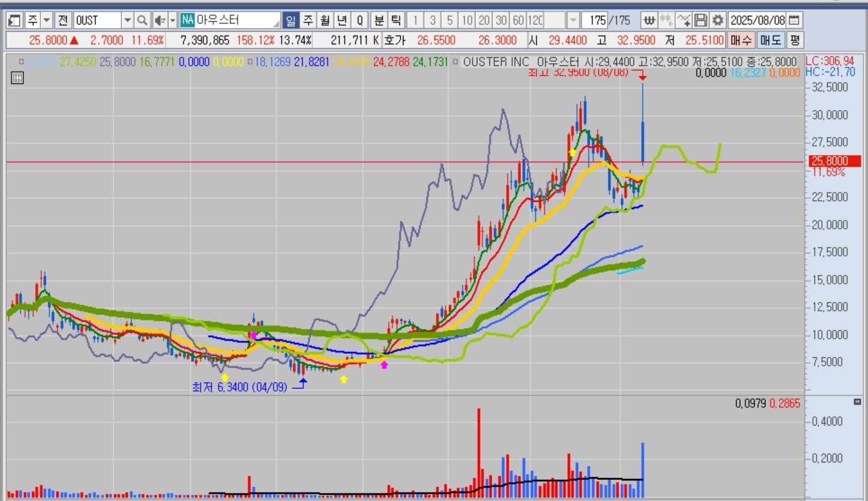Viewport: 868px width, 501px height.
Task: Open chart settings gear icon
Action: [x=717, y=20]
